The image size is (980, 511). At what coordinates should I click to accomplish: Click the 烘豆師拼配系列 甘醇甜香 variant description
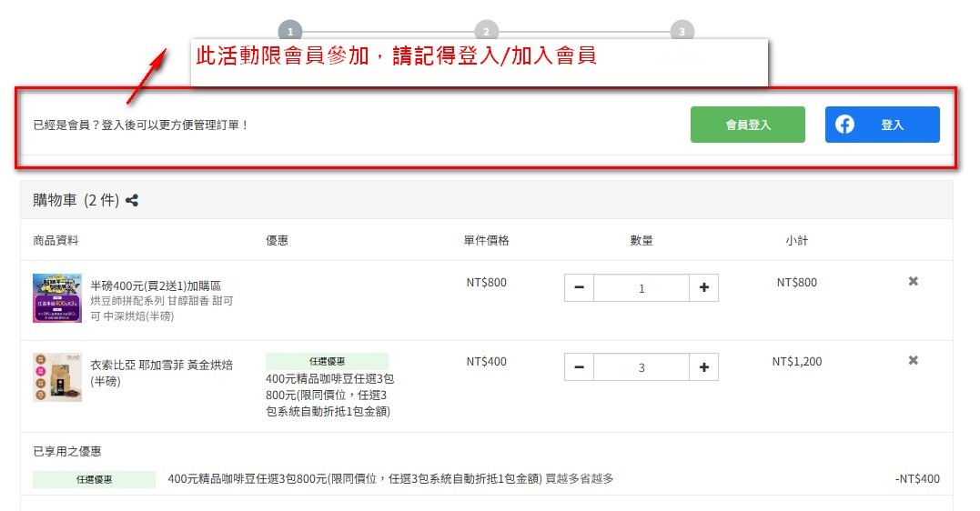161,308
